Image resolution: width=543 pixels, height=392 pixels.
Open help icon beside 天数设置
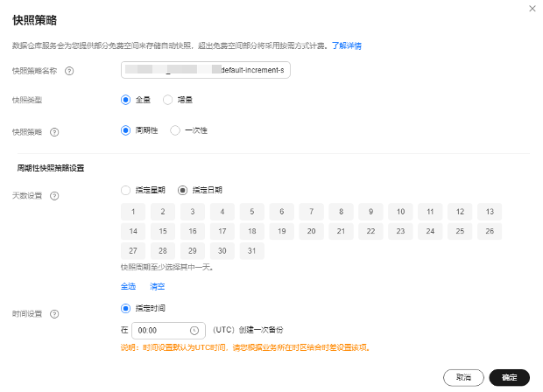tap(54, 196)
